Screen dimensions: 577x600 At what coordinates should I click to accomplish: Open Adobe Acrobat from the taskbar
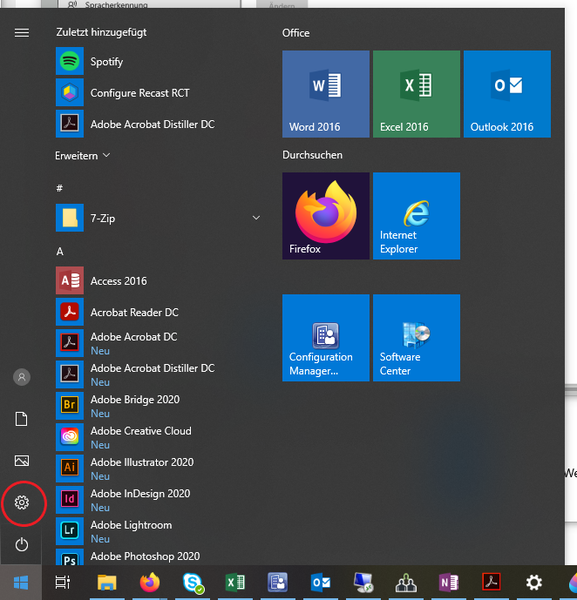[x=491, y=582]
